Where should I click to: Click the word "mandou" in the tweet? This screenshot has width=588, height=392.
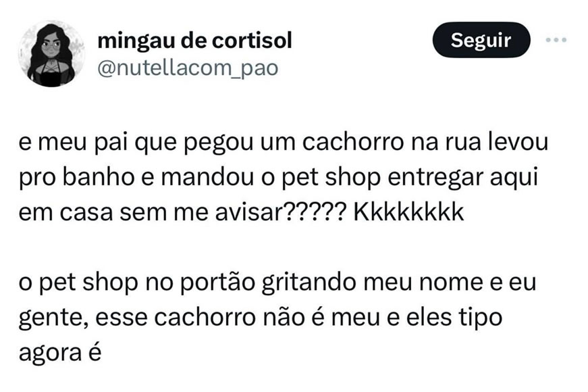[207, 177]
